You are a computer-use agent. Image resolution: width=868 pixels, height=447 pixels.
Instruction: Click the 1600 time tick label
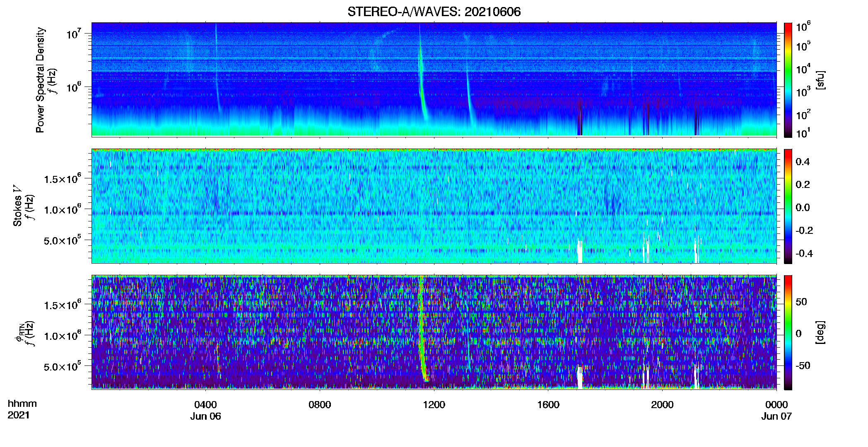coord(548,405)
